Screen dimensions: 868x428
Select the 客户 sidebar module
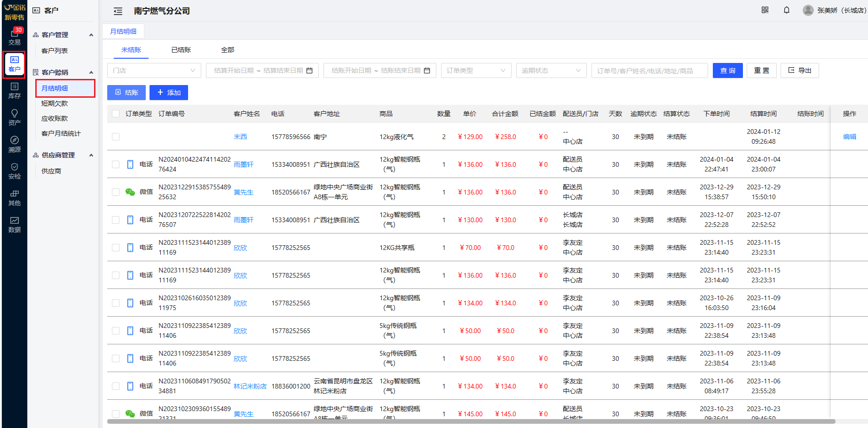[x=15, y=64]
